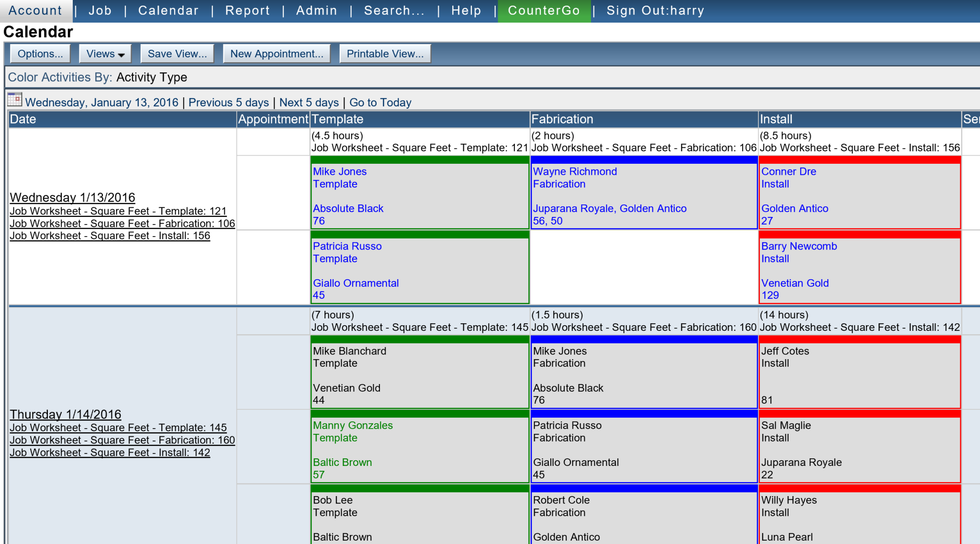
Task: Open the Printable View
Action: 385,53
